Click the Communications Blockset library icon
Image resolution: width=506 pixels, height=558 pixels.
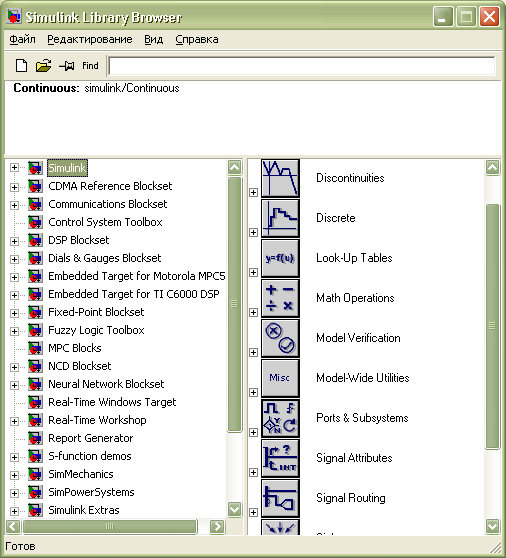[x=36, y=204]
